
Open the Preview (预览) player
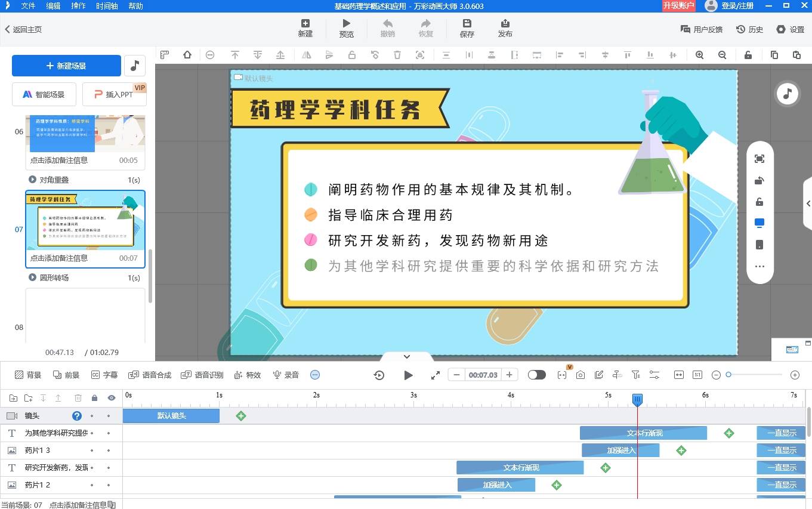tap(346, 27)
